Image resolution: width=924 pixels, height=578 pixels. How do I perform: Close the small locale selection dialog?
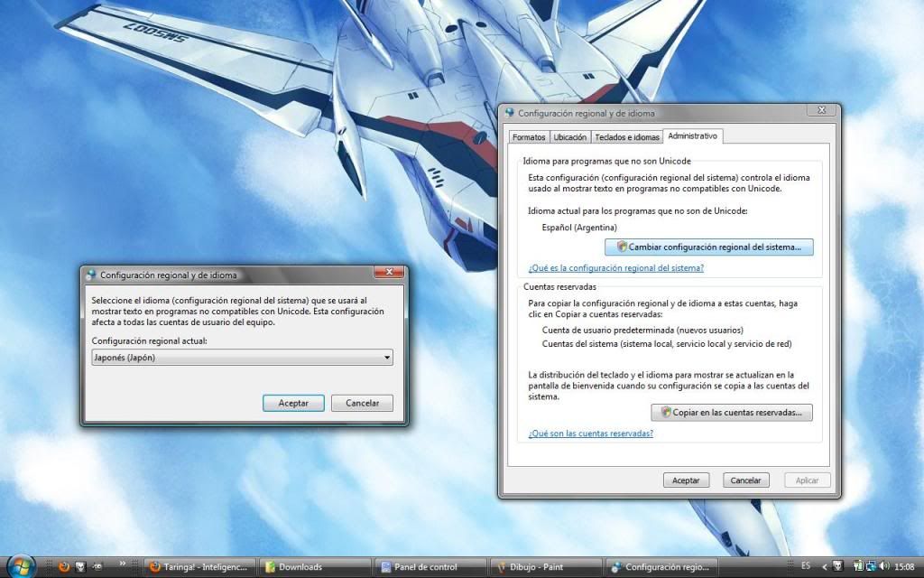(x=389, y=272)
